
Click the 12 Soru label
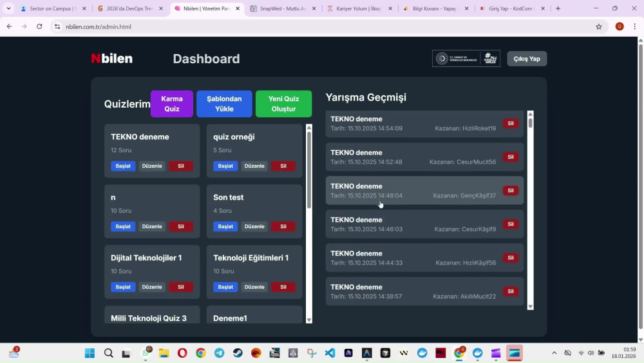click(121, 150)
